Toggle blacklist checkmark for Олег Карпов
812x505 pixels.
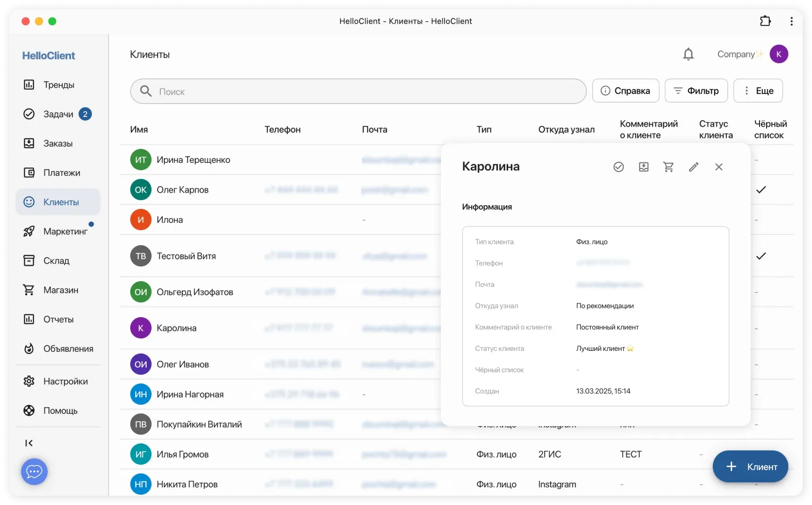761,189
